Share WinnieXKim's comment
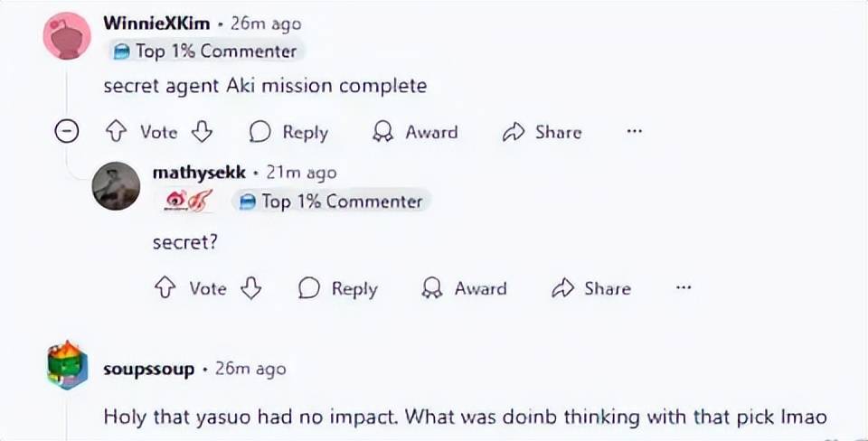868x441 pixels. tap(542, 132)
